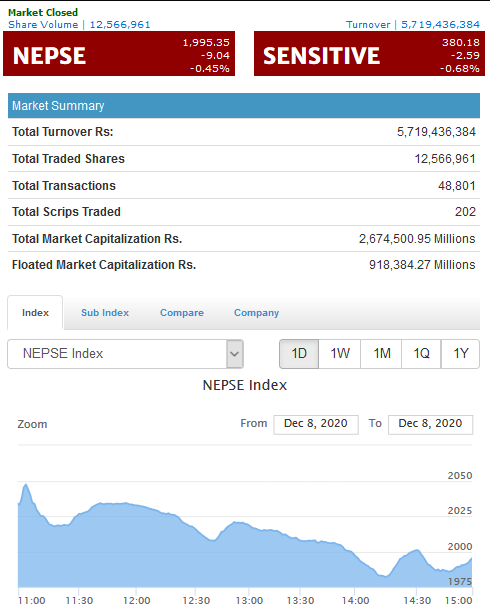The image size is (490, 610).
Task: Click the value 48,801
Action: (457, 186)
